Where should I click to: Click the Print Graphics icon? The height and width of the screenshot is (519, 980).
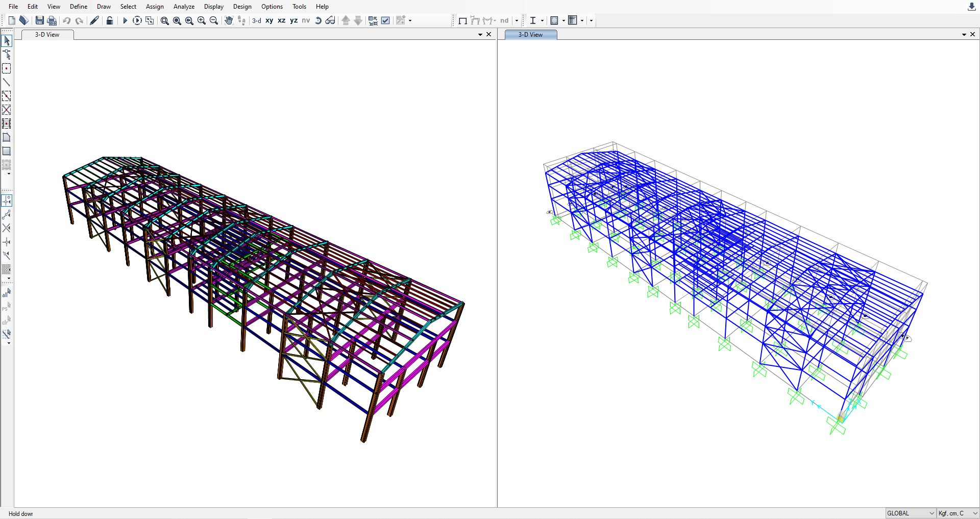click(52, 20)
